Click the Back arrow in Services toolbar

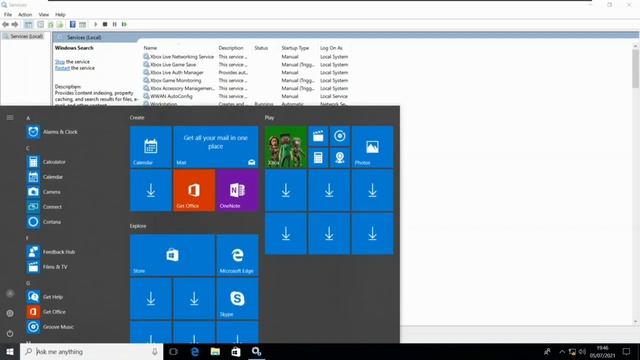click(x=5, y=24)
